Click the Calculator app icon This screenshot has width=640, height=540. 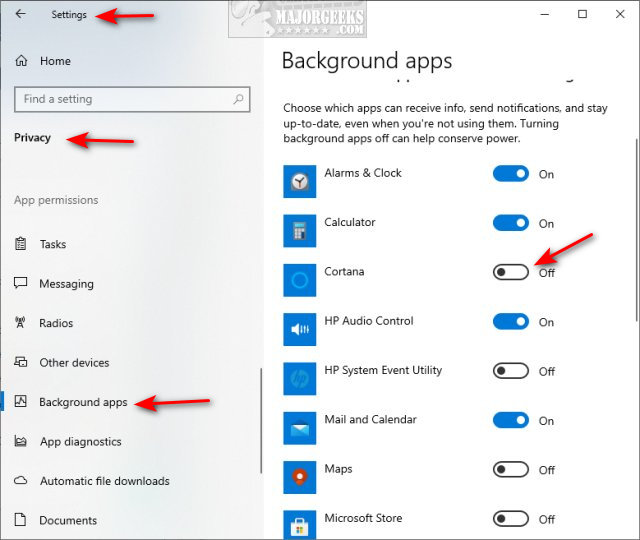point(300,231)
